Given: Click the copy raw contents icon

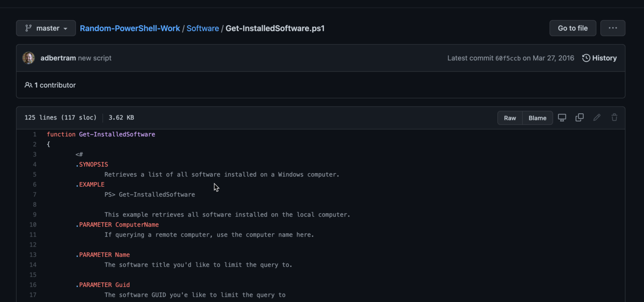Looking at the screenshot, I should [x=579, y=118].
